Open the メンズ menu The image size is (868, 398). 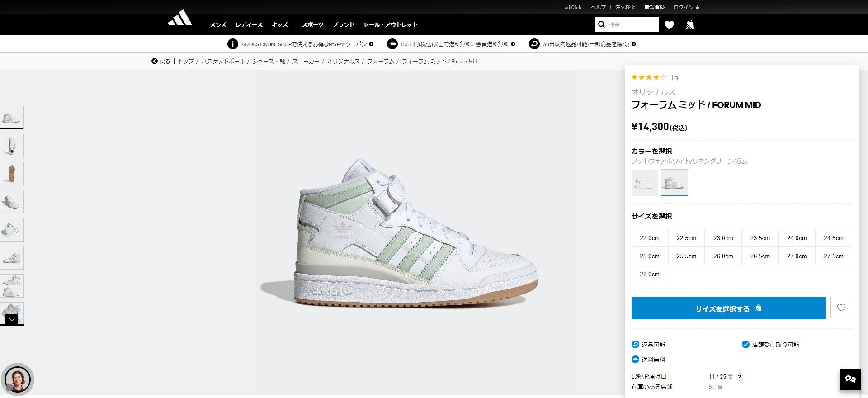(x=218, y=25)
